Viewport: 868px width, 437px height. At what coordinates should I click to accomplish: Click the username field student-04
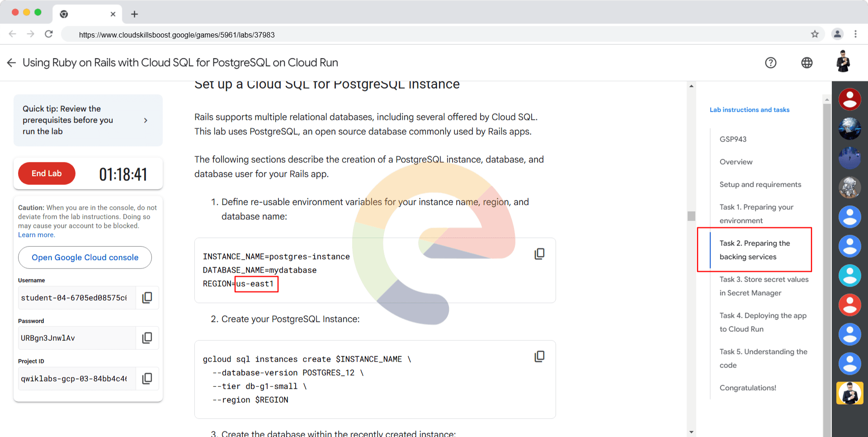coord(77,298)
